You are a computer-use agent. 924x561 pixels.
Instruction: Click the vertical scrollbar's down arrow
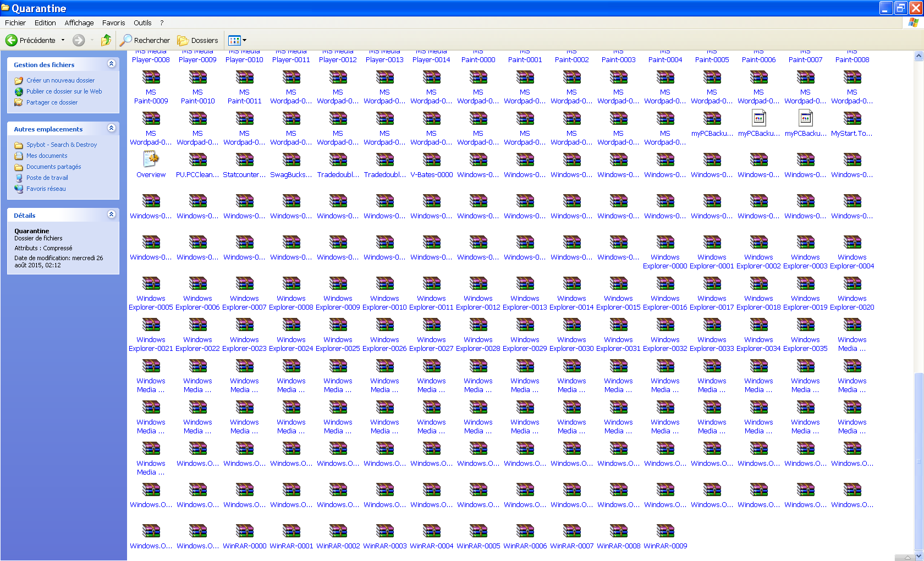919,556
